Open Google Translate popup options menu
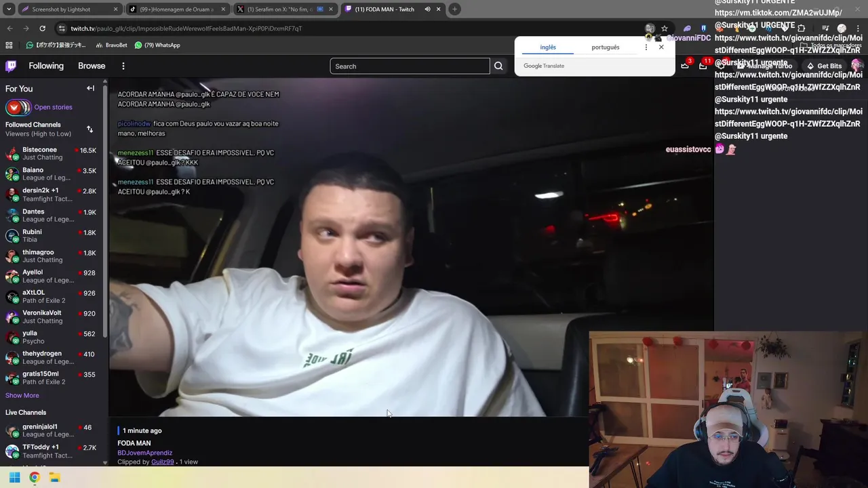The width and height of the screenshot is (868, 488). (646, 47)
